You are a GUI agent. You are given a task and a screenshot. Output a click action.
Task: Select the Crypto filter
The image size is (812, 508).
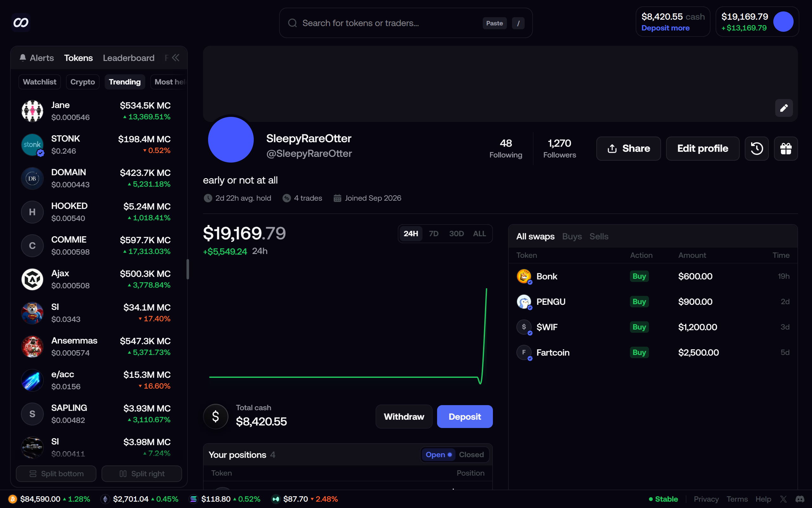[82, 82]
